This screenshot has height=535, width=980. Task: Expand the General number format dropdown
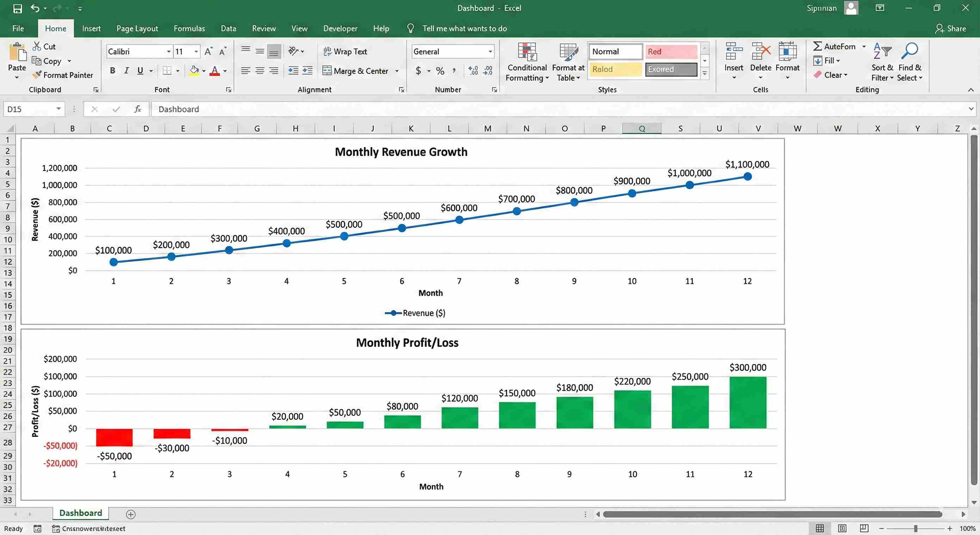coord(490,51)
